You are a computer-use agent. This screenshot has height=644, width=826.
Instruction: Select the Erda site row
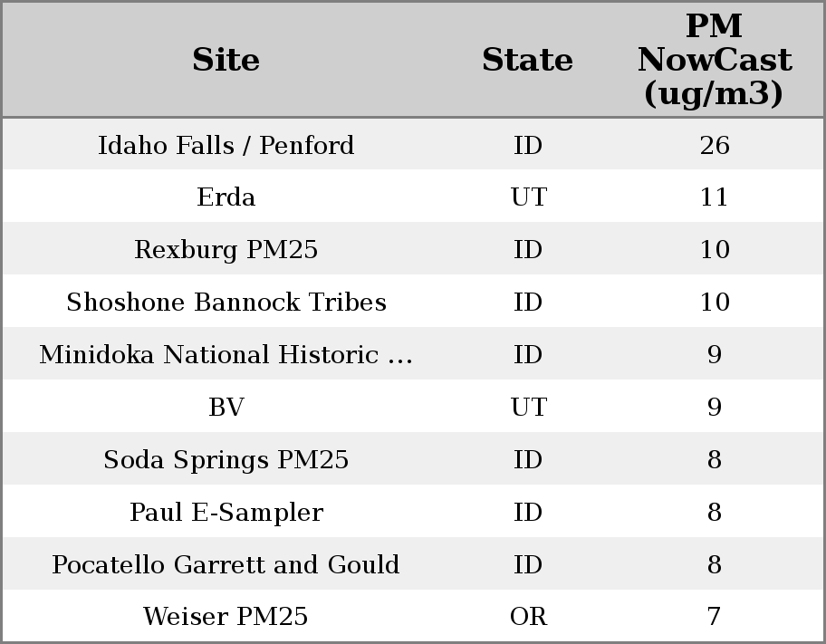point(226,197)
